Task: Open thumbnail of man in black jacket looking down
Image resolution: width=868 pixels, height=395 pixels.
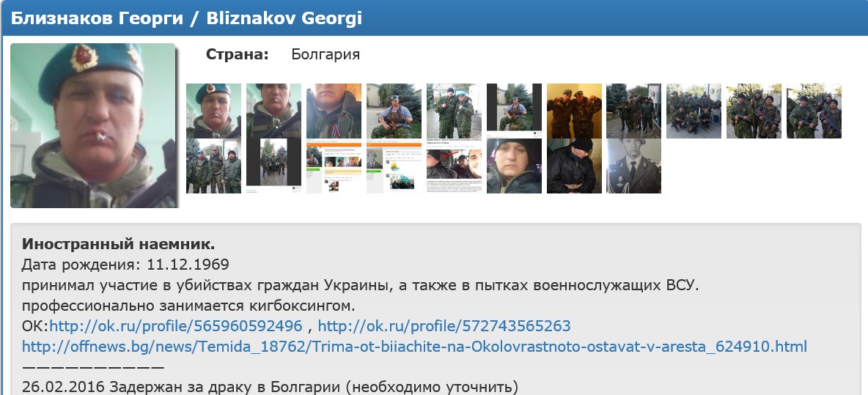Action: coord(574,166)
